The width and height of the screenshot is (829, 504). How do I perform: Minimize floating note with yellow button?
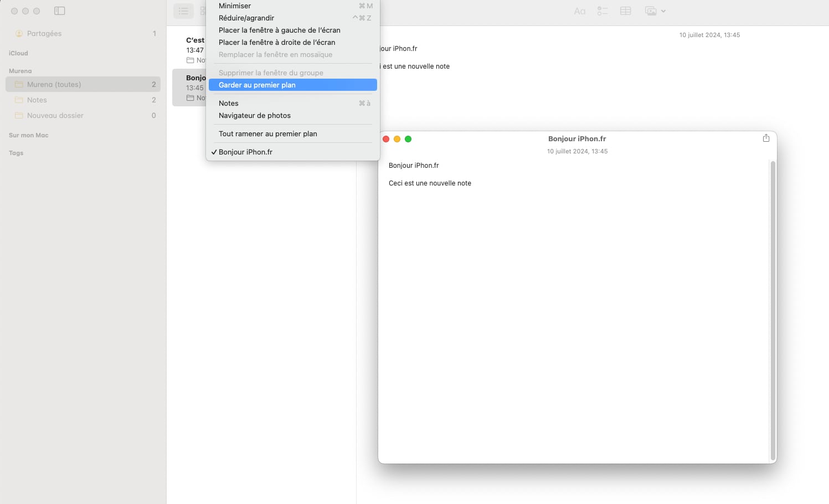click(397, 139)
